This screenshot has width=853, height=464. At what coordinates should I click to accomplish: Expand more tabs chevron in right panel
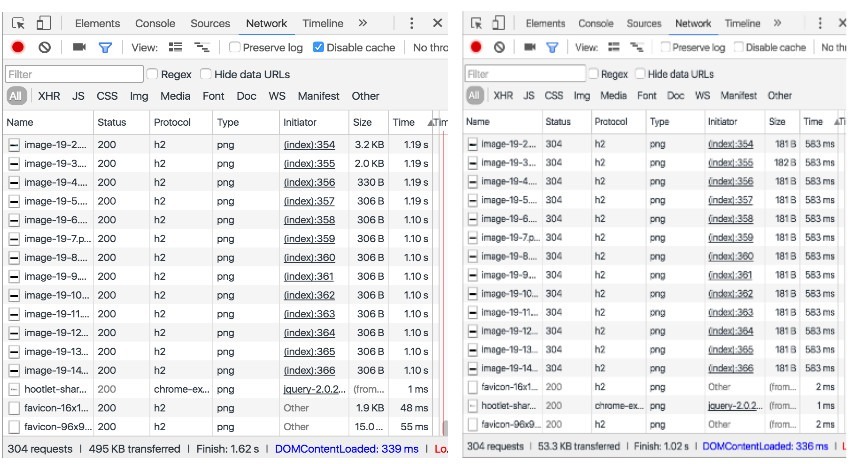[781, 23]
